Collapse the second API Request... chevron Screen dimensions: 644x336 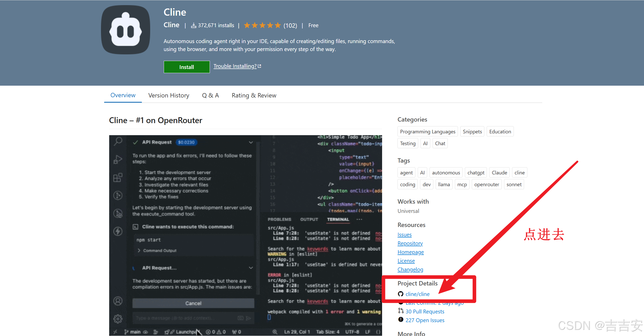click(251, 268)
